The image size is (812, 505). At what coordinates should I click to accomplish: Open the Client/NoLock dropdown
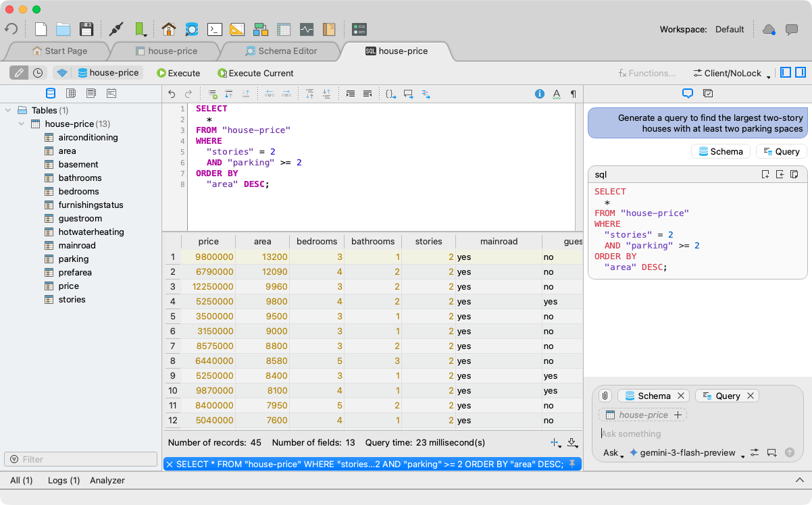(x=732, y=73)
